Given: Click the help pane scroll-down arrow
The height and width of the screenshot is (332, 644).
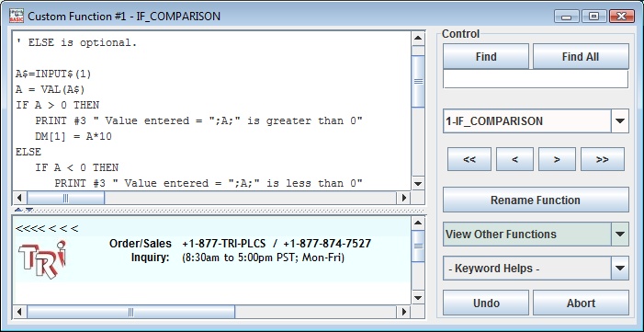Looking at the screenshot, I should click(x=418, y=297).
